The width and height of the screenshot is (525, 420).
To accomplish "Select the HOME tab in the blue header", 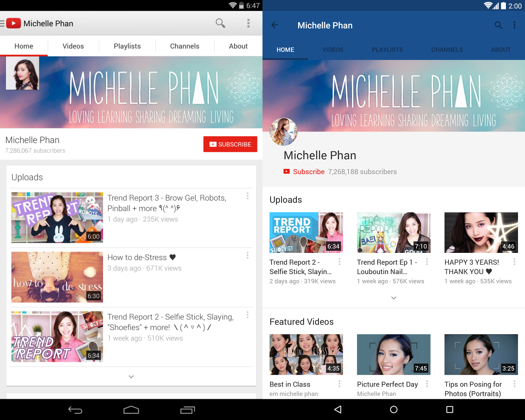I will point(285,50).
